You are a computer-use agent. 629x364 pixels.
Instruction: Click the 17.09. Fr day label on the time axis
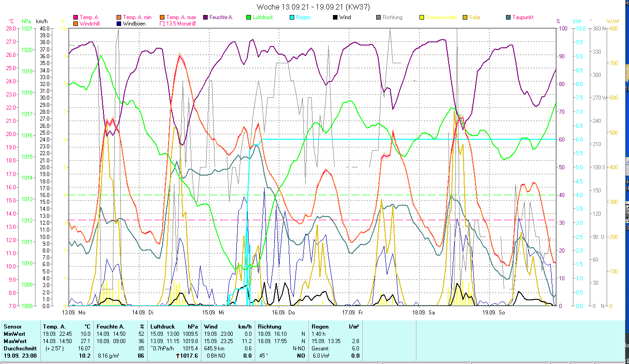[353, 313]
